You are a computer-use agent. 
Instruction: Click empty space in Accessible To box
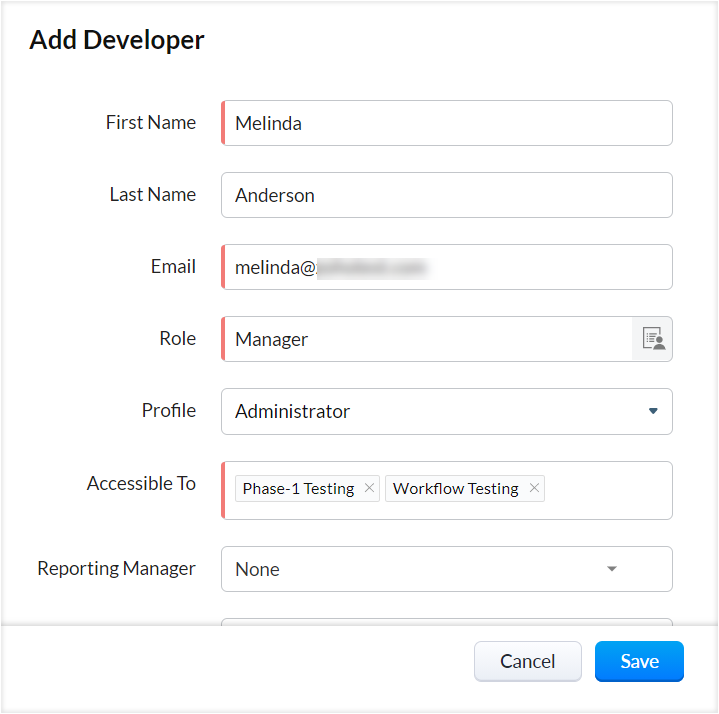[608, 490]
